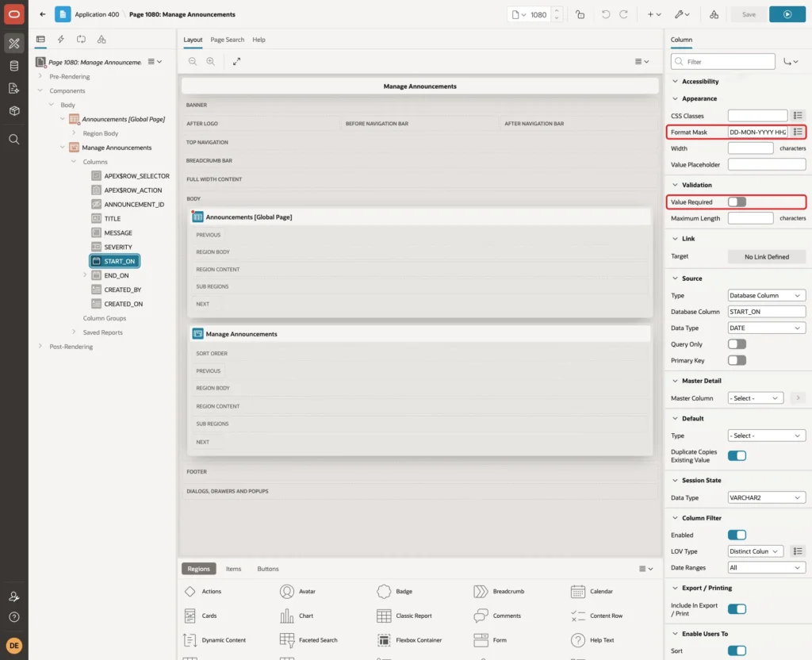Click page number stepper up arrow

coord(557,10)
